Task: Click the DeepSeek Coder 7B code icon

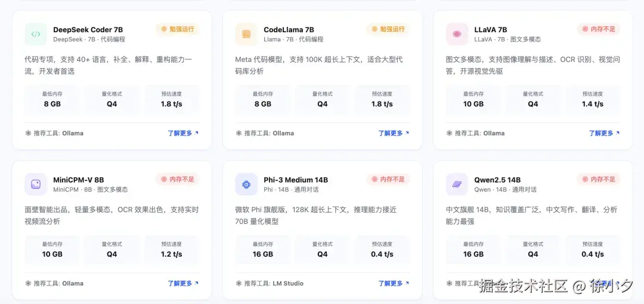Action: pyautogui.click(x=36, y=34)
